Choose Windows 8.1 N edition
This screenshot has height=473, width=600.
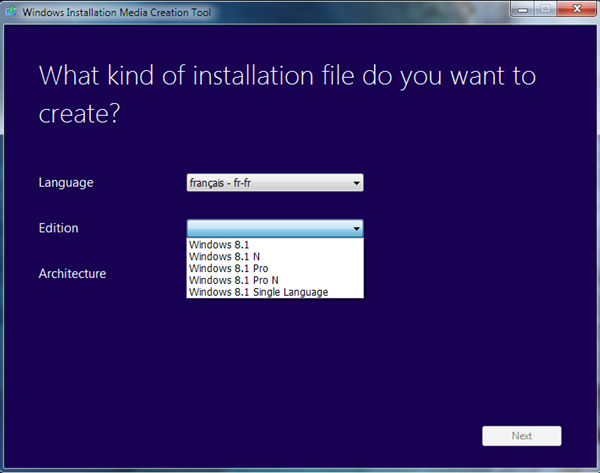point(275,256)
